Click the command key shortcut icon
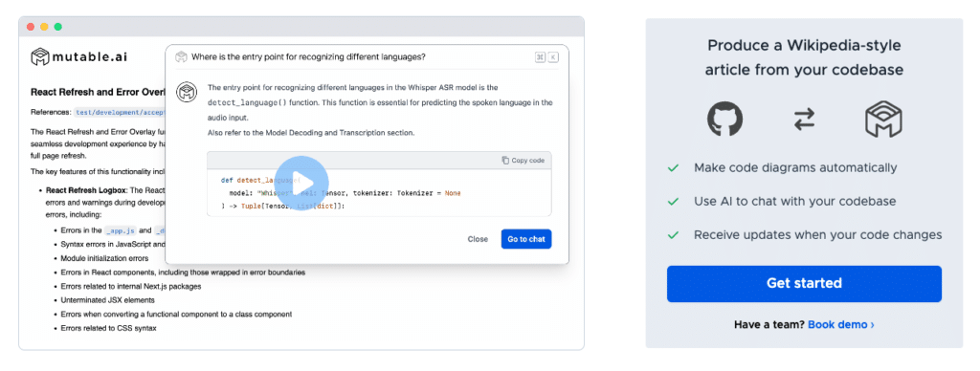The image size is (980, 371). (x=540, y=57)
